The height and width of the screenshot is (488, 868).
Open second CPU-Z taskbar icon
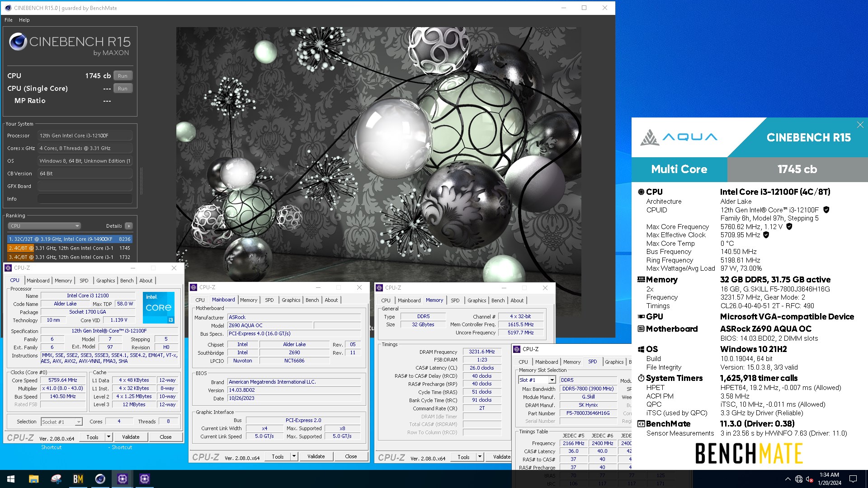coord(145,479)
